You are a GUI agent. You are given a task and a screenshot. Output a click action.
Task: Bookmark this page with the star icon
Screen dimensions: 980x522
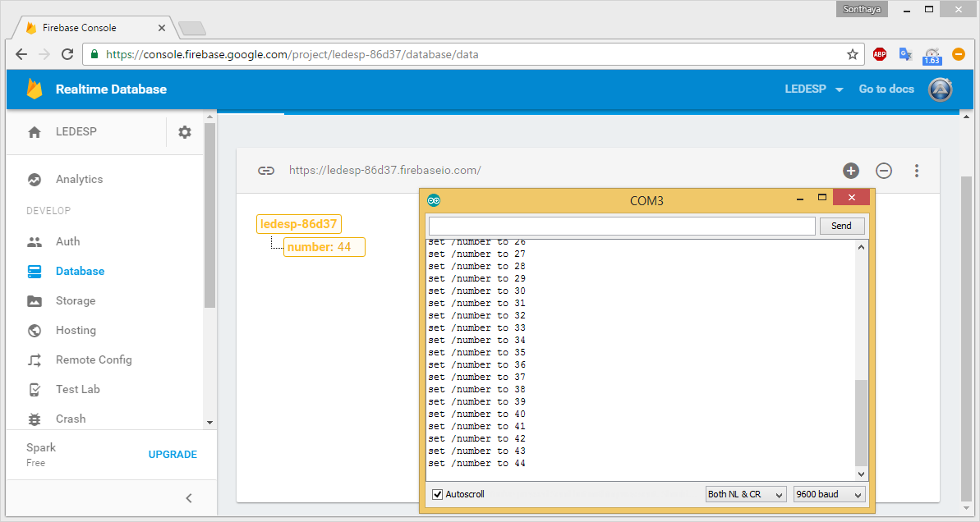click(x=853, y=54)
